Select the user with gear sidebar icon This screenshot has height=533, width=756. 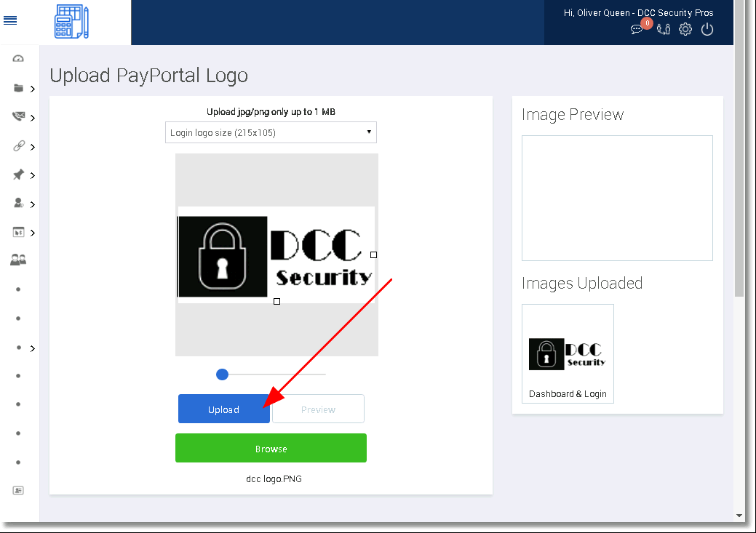pos(18,203)
